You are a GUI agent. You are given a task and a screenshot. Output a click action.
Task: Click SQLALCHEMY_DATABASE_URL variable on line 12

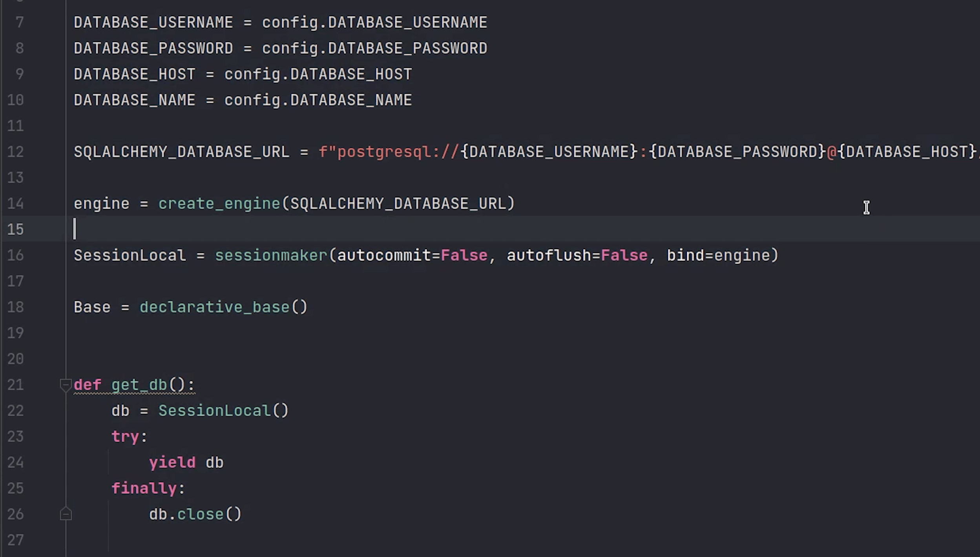[182, 152]
